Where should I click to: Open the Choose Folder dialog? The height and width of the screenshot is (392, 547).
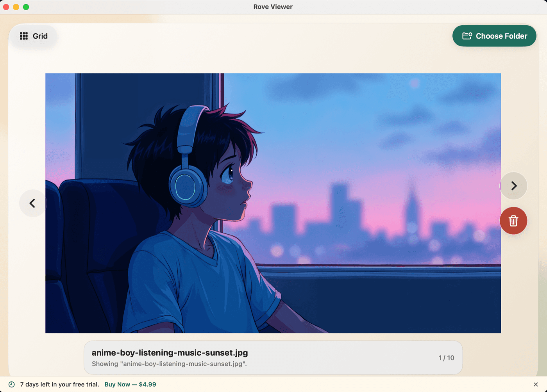pyautogui.click(x=494, y=36)
